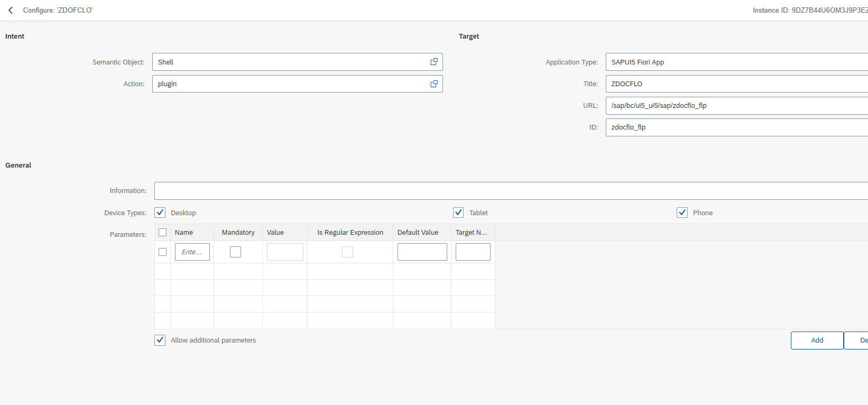This screenshot has width=868, height=405.
Task: Click the Configure: 'ZDOFCLO' page title
Action: (58, 10)
